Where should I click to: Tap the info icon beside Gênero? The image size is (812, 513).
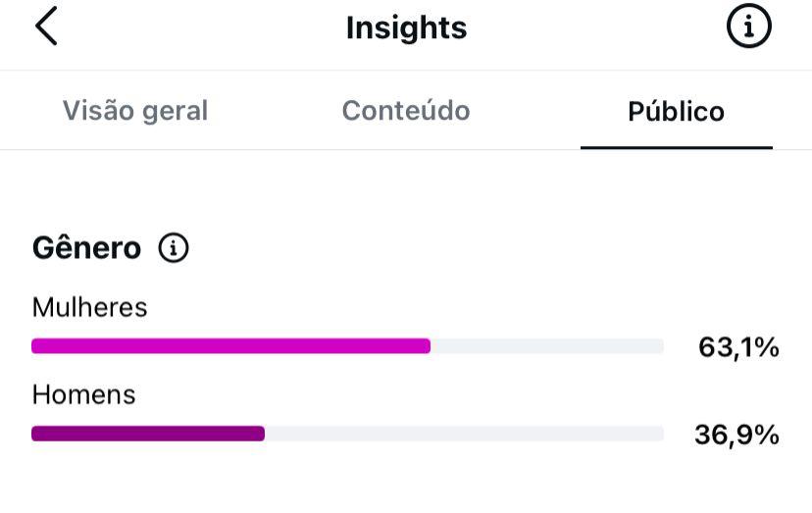click(174, 248)
